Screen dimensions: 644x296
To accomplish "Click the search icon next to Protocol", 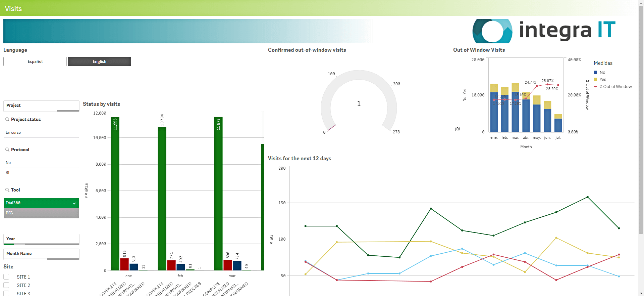I will pyautogui.click(x=7, y=150).
